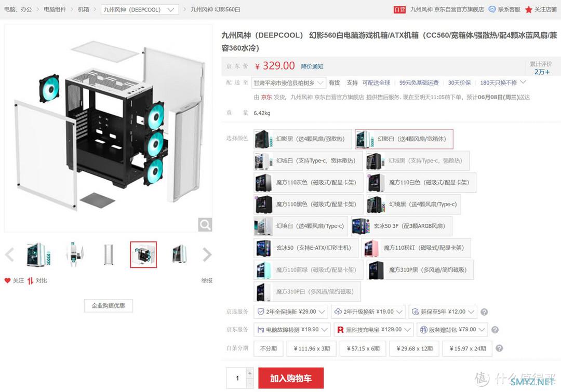Select the second thumbnail with exploded fans
The height and width of the screenshot is (392, 561).
pyautogui.click(x=74, y=254)
